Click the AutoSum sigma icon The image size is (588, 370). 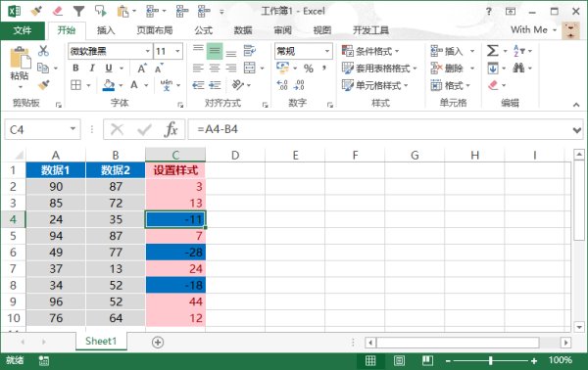pyautogui.click(x=492, y=51)
